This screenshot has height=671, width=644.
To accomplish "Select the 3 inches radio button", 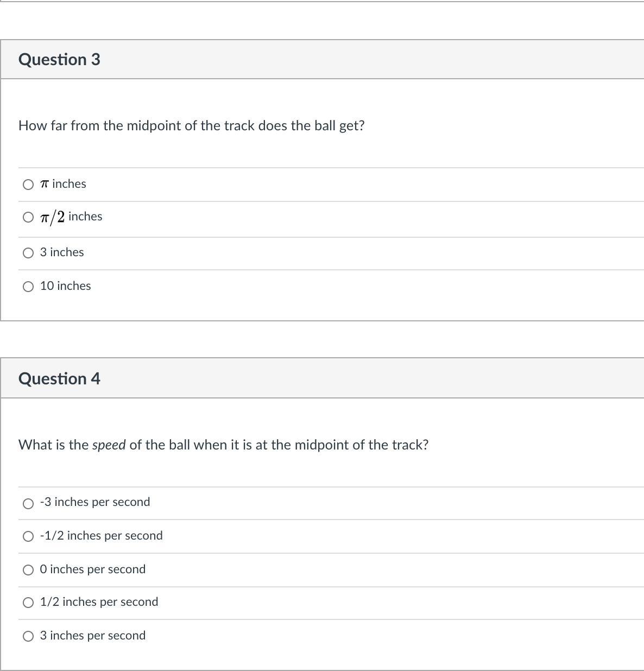I will click(28, 253).
